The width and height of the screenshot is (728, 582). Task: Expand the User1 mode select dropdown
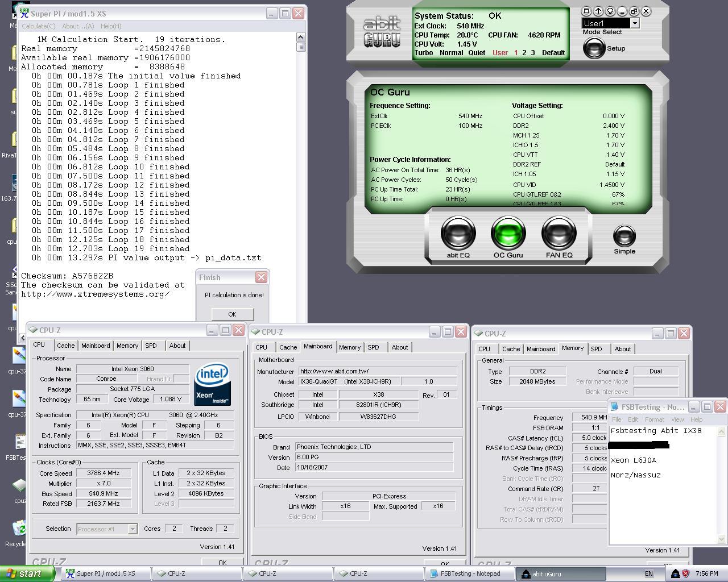(635, 23)
